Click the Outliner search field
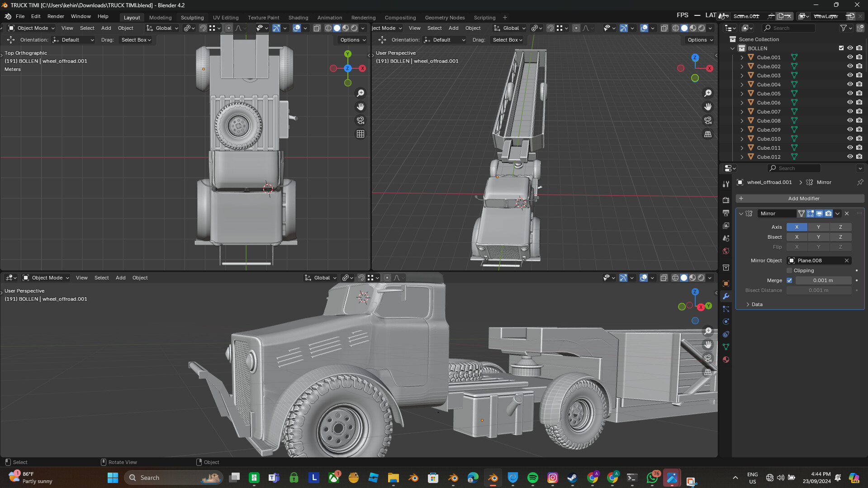This screenshot has height=488, width=868. [x=788, y=28]
